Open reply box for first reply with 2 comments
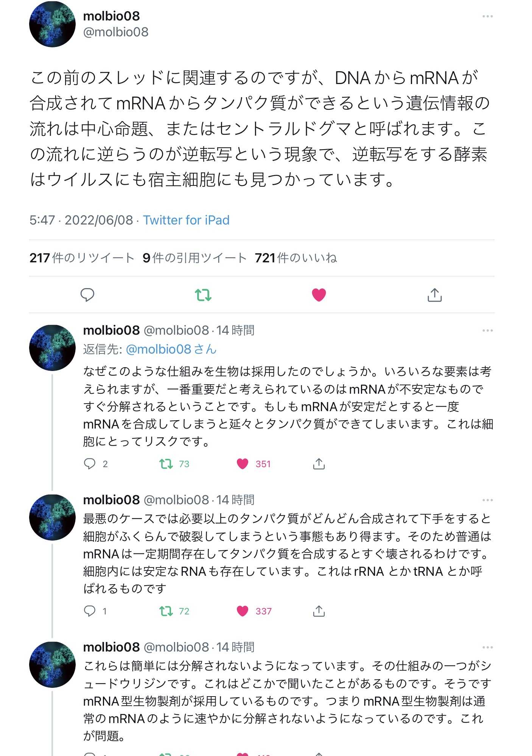The image size is (532, 756). coord(90,464)
